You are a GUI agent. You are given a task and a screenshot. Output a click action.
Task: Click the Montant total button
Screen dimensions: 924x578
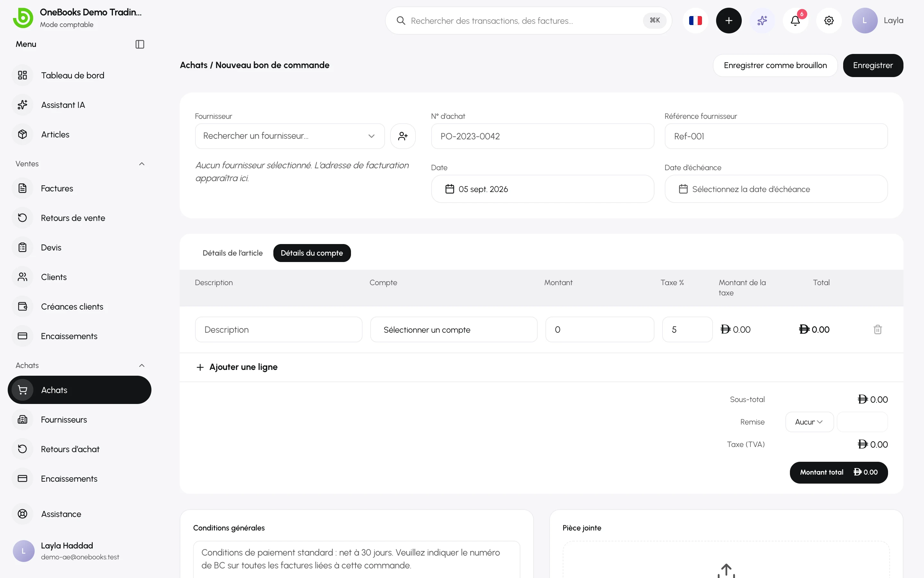pos(838,472)
